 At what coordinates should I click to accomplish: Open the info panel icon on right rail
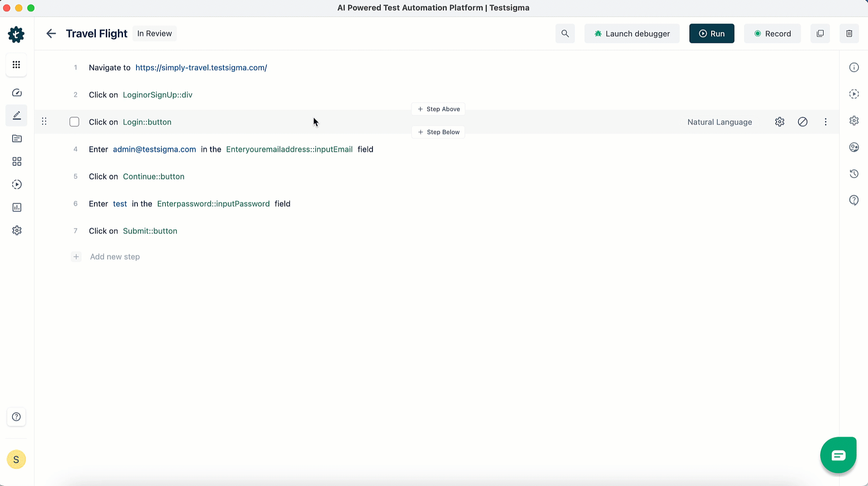[854, 67]
